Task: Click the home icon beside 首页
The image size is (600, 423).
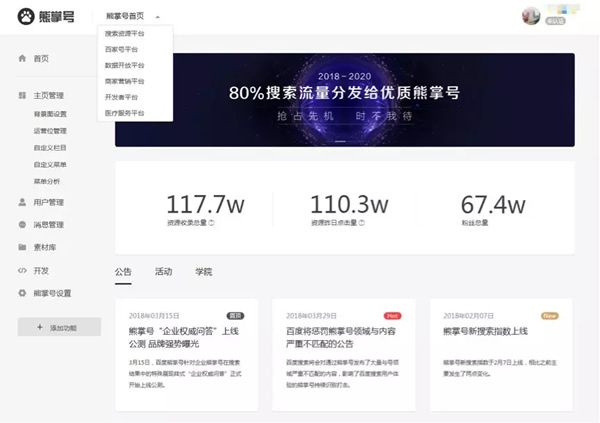Action: 22,58
